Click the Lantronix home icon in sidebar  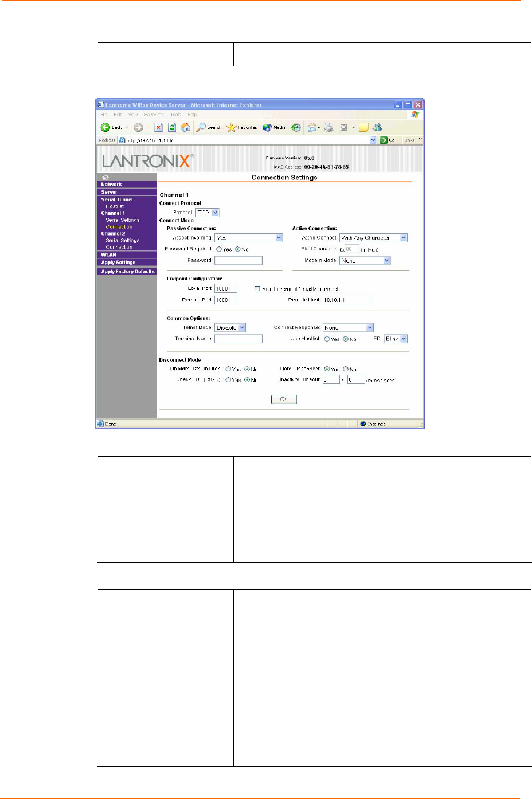pyautogui.click(x=105, y=177)
